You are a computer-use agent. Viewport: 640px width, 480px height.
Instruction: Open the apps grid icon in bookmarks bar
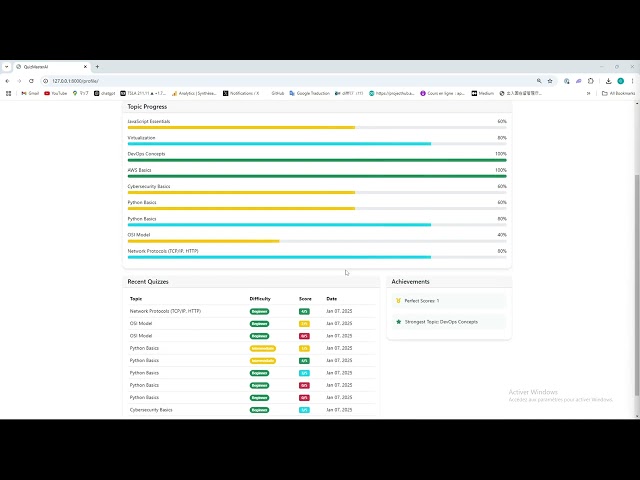click(x=8, y=93)
